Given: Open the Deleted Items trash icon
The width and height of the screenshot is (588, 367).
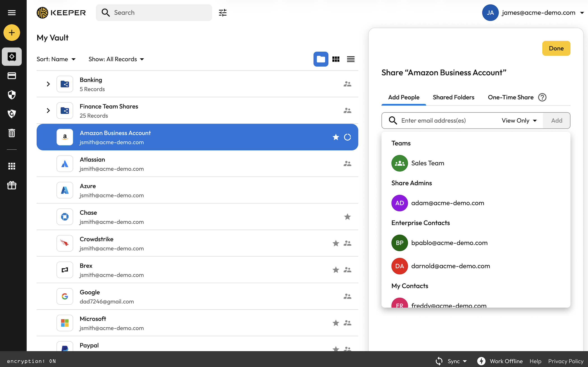Looking at the screenshot, I should (12, 133).
